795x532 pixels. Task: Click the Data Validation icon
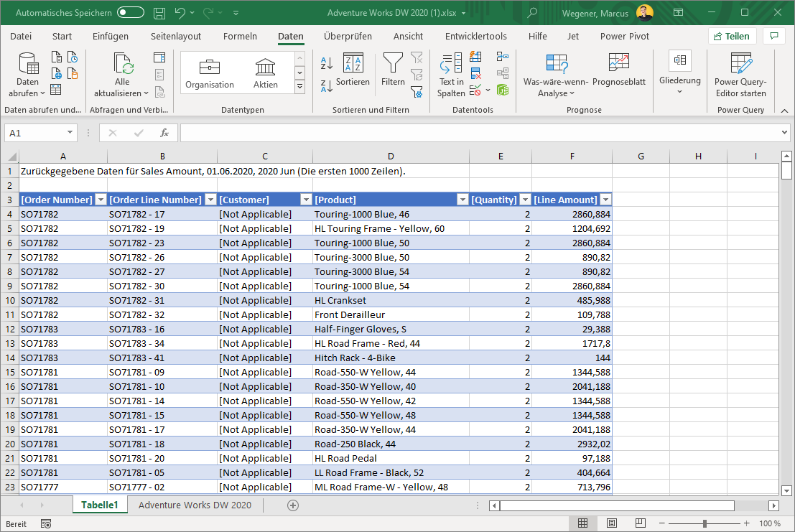click(475, 90)
